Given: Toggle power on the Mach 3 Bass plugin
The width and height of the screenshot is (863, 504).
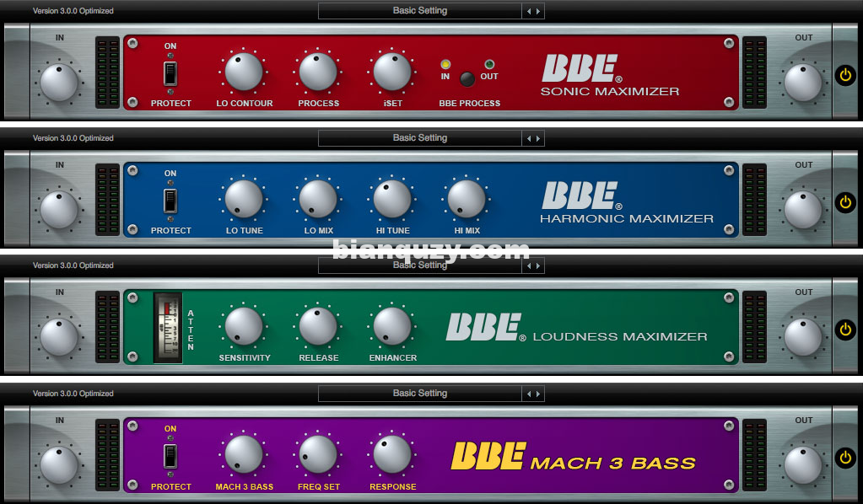Looking at the screenshot, I should coord(845,458).
